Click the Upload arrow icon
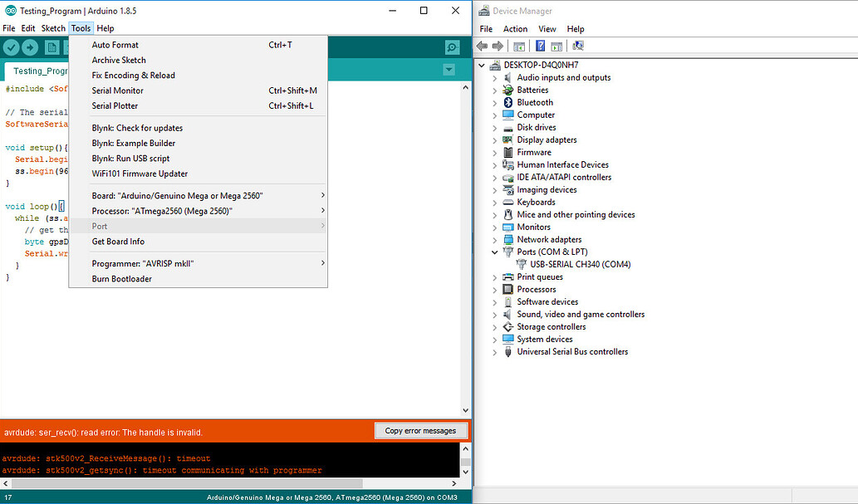This screenshot has height=504, width=858. (31, 47)
